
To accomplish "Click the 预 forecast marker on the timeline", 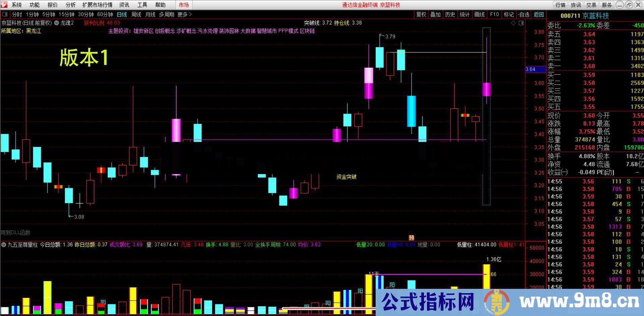I will point(412,238).
